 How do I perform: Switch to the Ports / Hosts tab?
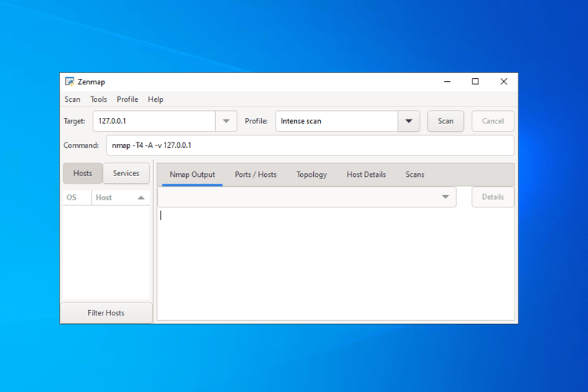pos(256,175)
